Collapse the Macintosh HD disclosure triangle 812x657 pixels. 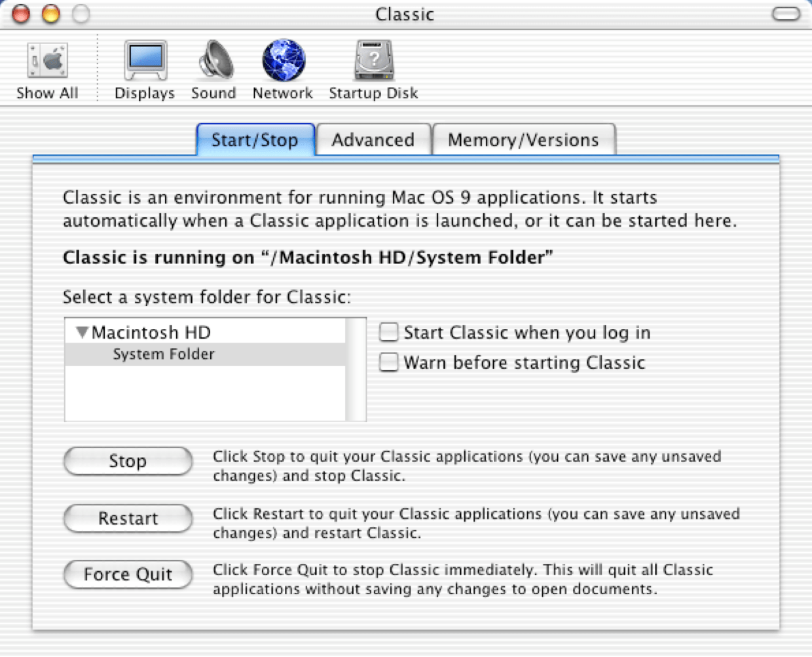point(82,332)
